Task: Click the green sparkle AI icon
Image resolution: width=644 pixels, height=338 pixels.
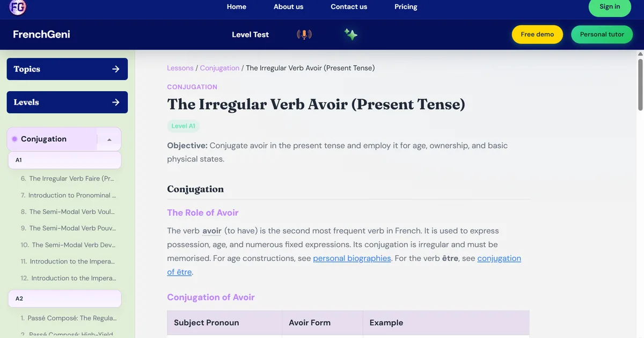Action: pos(351,34)
